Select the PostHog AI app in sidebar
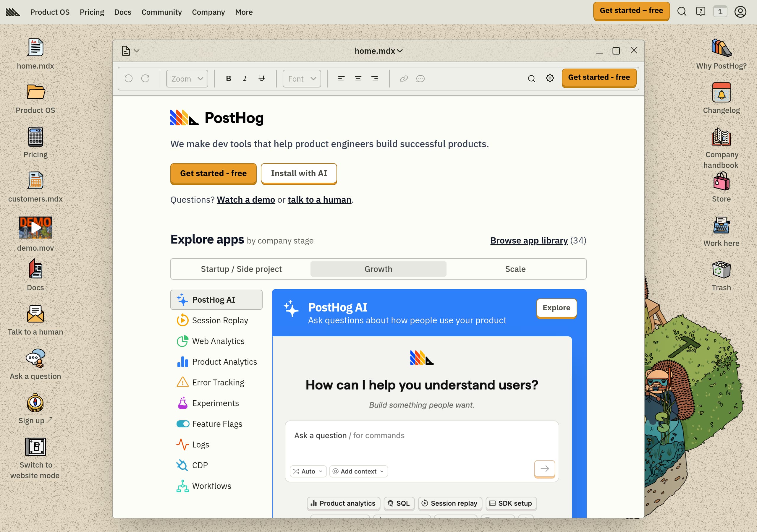 point(216,300)
